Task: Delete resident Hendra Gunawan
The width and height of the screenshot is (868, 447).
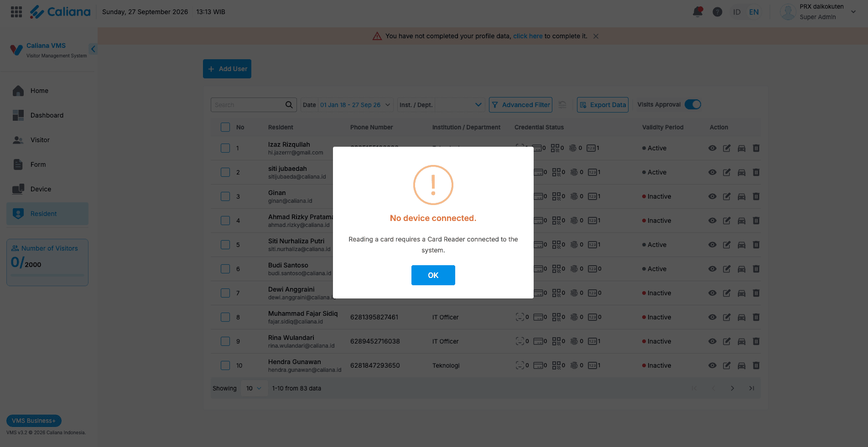Action: [x=756, y=365]
